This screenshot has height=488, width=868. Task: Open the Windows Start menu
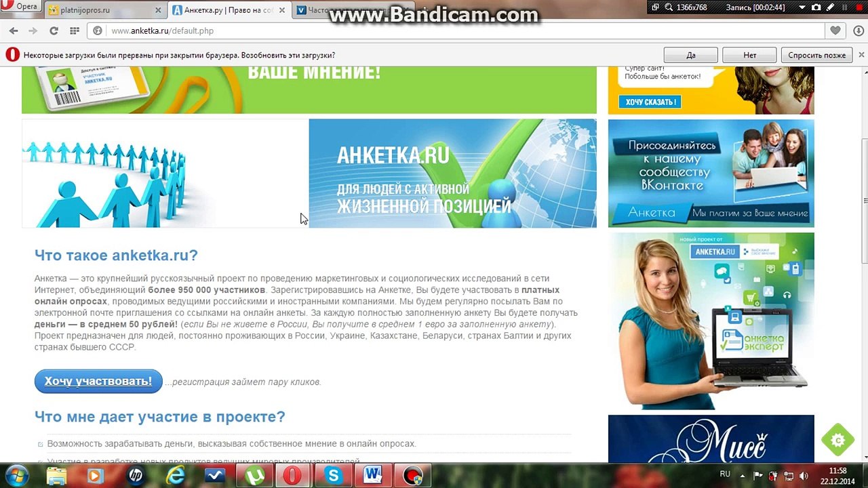[16, 476]
